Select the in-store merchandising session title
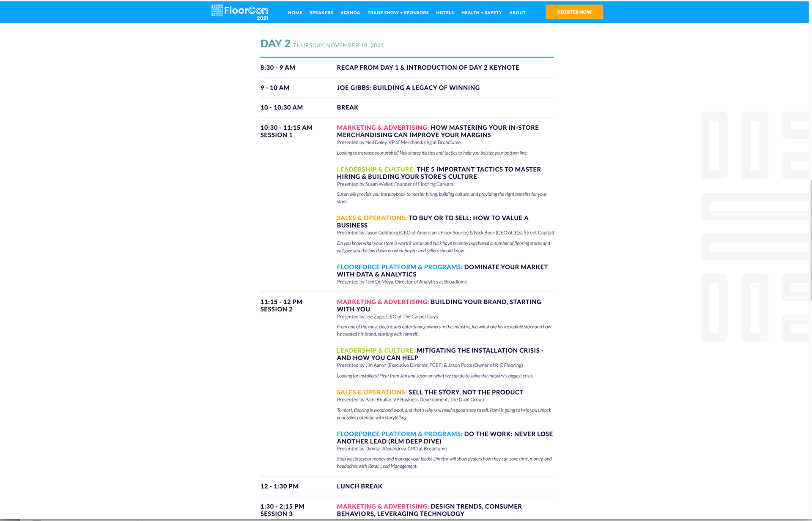 pos(438,131)
